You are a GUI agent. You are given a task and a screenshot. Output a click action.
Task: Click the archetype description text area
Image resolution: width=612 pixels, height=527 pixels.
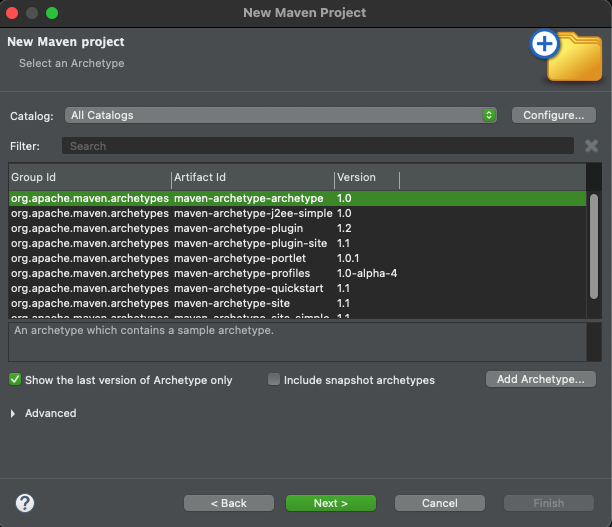(x=297, y=342)
